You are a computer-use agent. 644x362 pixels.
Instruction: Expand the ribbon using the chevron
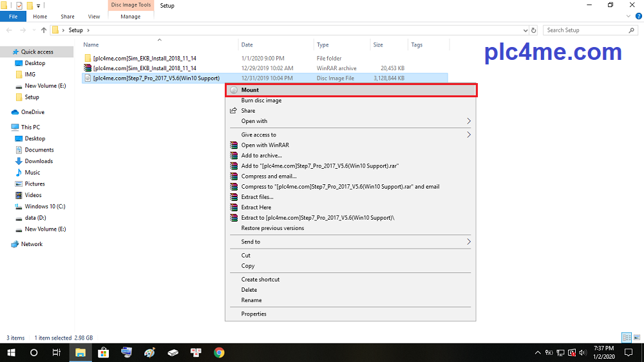(630, 17)
